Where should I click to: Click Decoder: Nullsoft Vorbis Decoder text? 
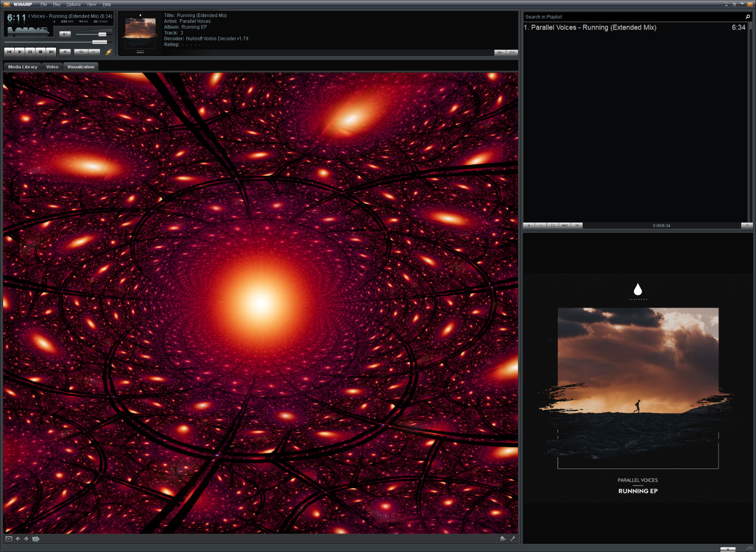point(206,39)
